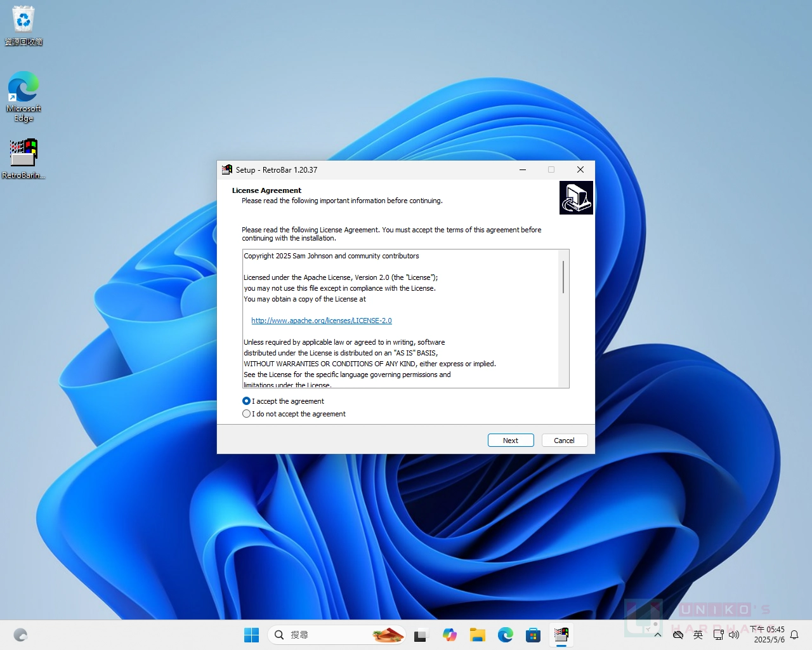
Task: Switch the input language indicator 英
Action: (x=698, y=635)
